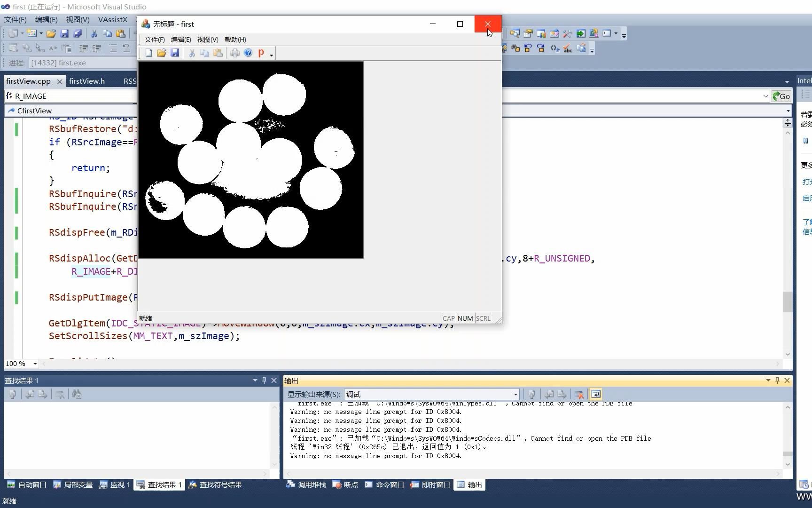Open editor zoom 100 % dropdown
The image size is (812, 508).
click(x=35, y=364)
